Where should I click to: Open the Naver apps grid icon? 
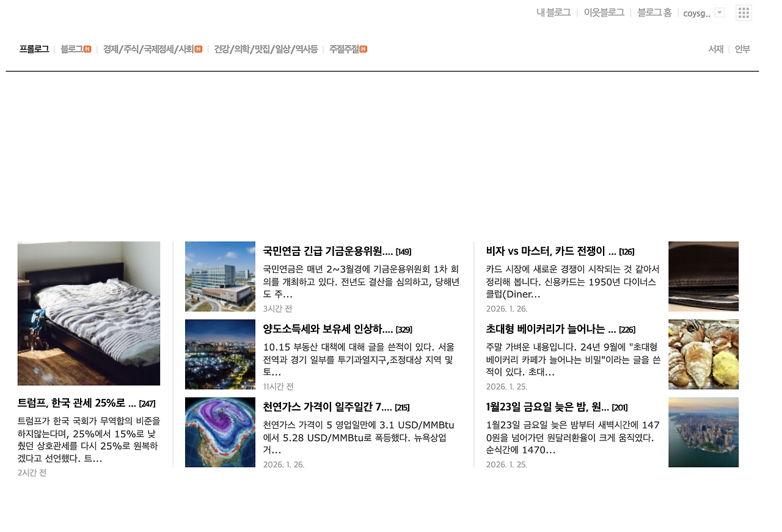[744, 12]
